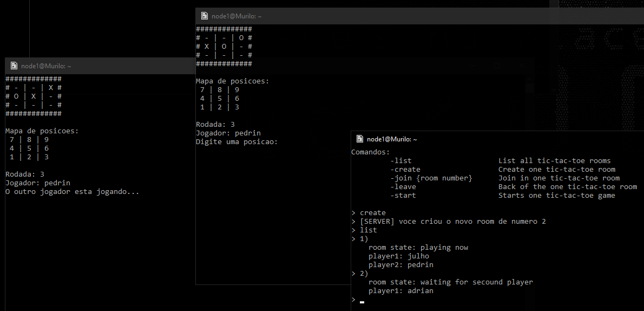Click description 'List all tic-tac-toe rooms'

[x=555, y=161]
